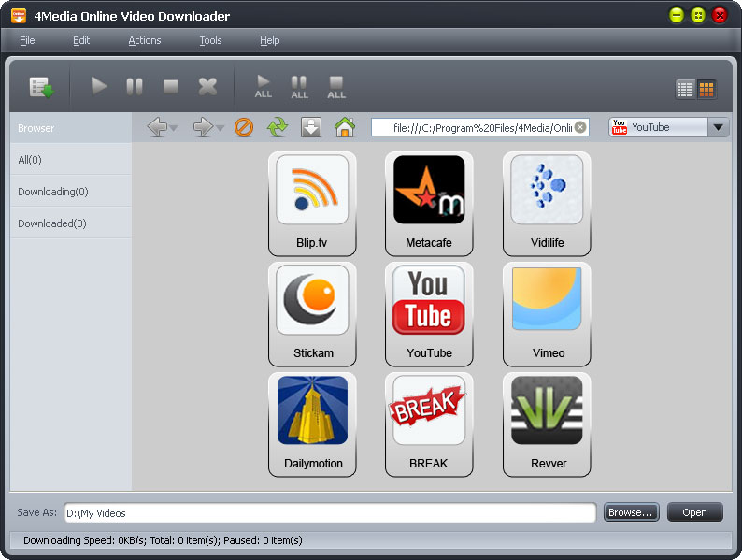Click the Browse... button

pyautogui.click(x=631, y=512)
